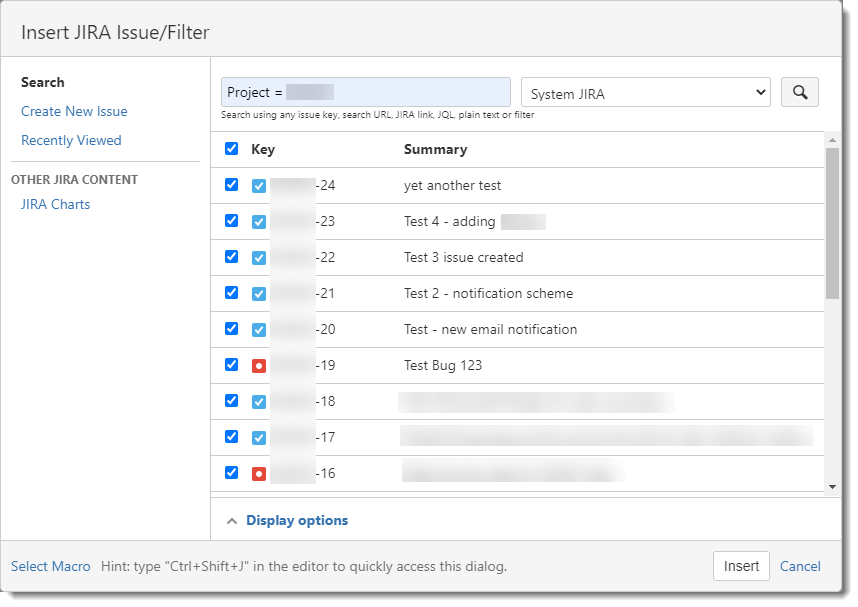The height and width of the screenshot is (607, 858).
Task: Click task type icon for issue -24
Action: 259,186
